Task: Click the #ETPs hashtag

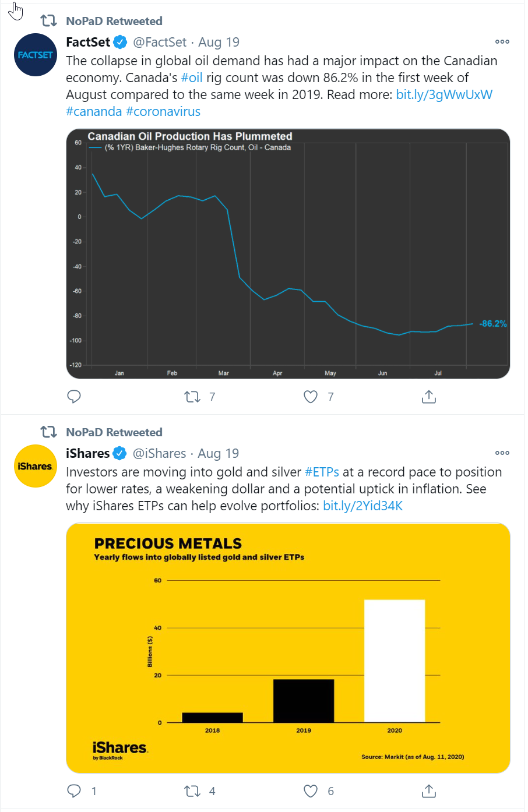Action: click(x=322, y=472)
